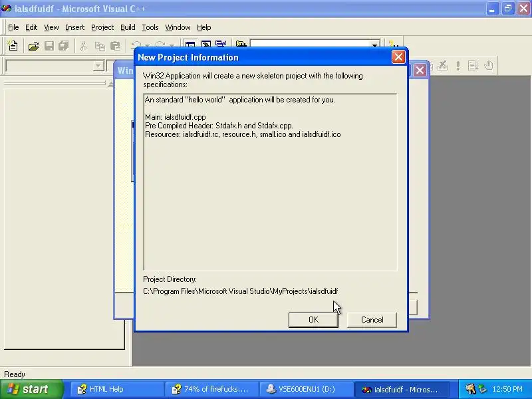Image resolution: width=532 pixels, height=399 pixels.
Task: Click the Cut scissors icon
Action: coord(84,45)
